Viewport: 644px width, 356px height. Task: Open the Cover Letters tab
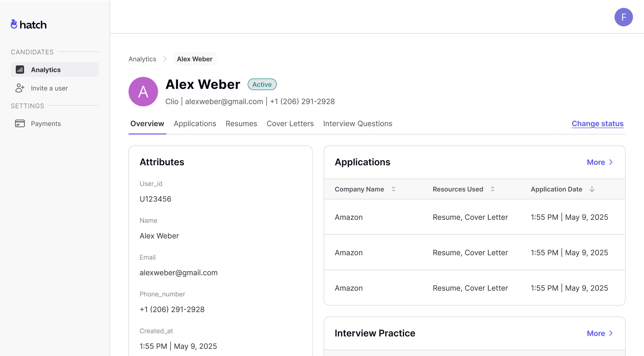click(290, 123)
